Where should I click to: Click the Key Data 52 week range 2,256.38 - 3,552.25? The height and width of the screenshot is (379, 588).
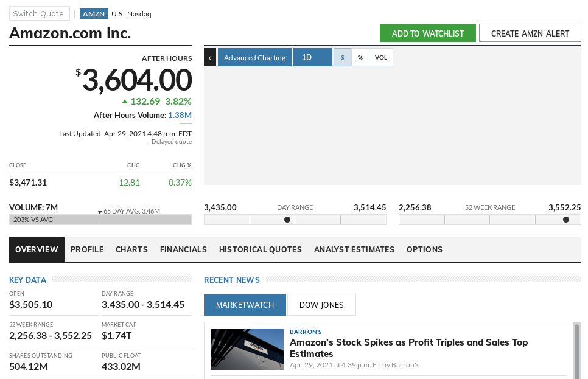pyautogui.click(x=51, y=336)
